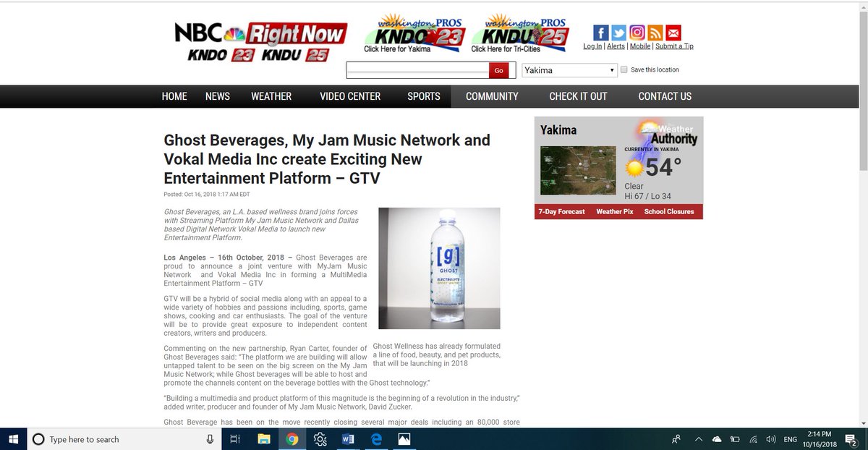This screenshot has height=450, width=868.
Task: Open the RSS feed icon
Action: pos(655,33)
